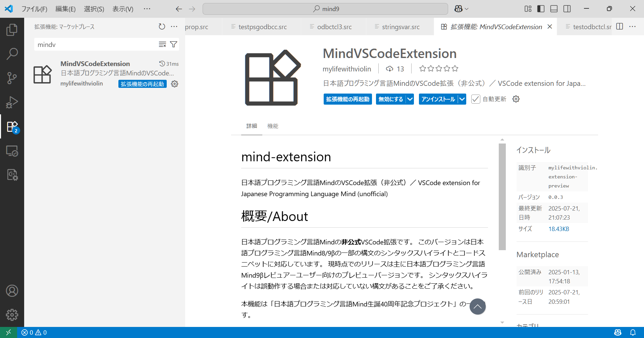Image resolution: width=644 pixels, height=338 pixels.
Task: Click inside the extension search input field
Action: (94, 44)
